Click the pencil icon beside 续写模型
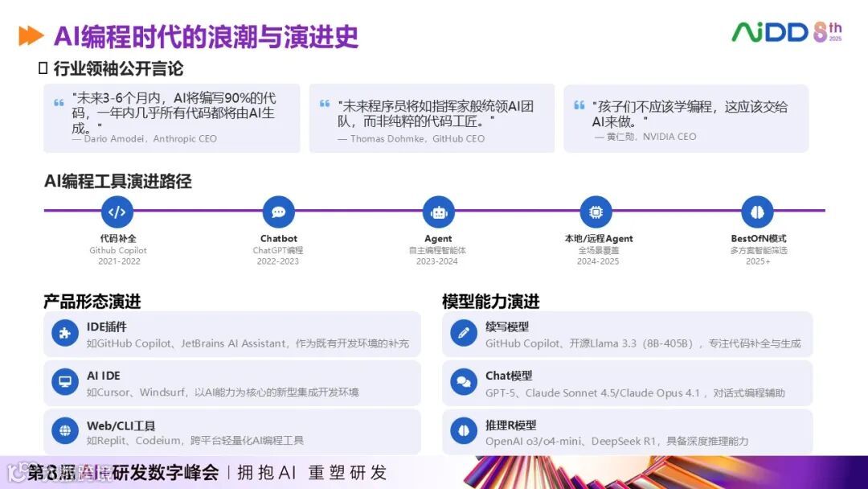 click(464, 334)
